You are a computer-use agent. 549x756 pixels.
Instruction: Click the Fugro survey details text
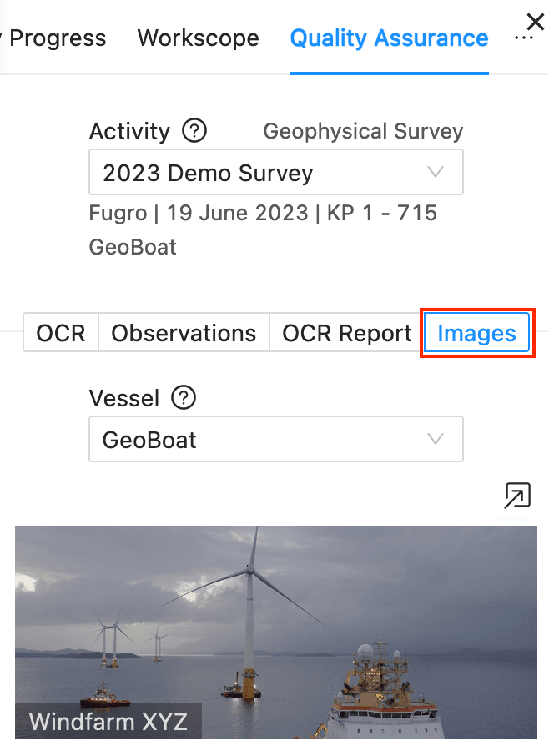[x=263, y=213]
